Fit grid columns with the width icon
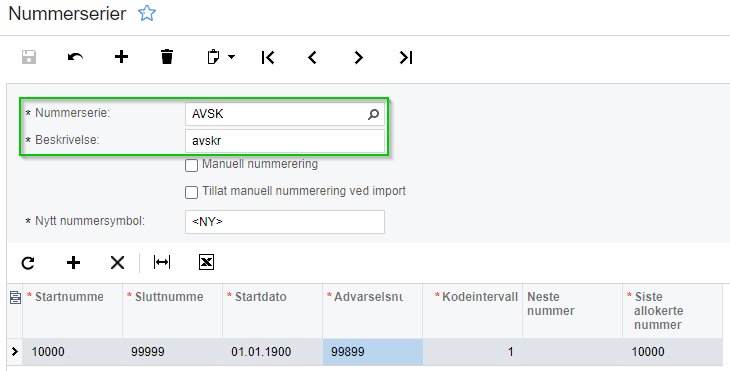 coord(162,262)
